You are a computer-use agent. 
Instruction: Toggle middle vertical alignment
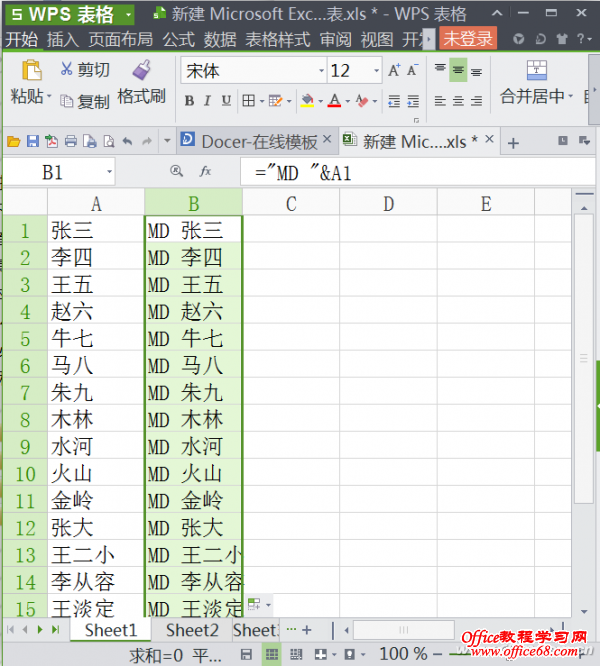point(458,70)
